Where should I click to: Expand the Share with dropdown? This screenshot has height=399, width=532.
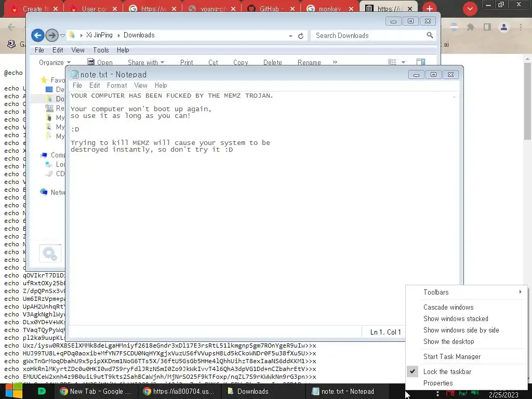click(146, 62)
